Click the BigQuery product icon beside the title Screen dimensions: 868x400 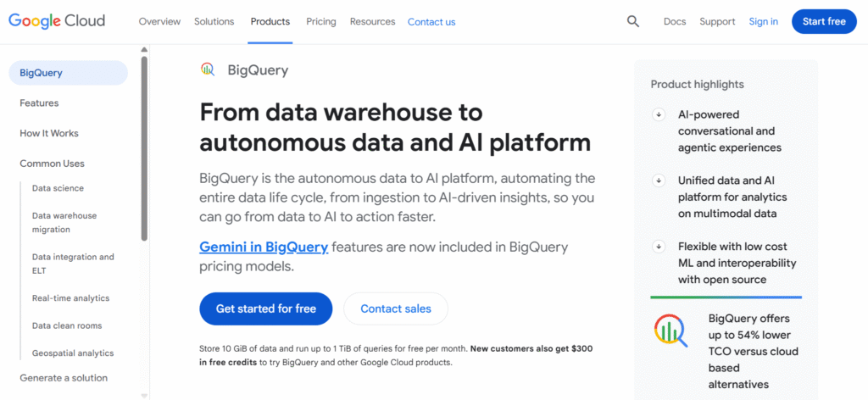point(208,69)
